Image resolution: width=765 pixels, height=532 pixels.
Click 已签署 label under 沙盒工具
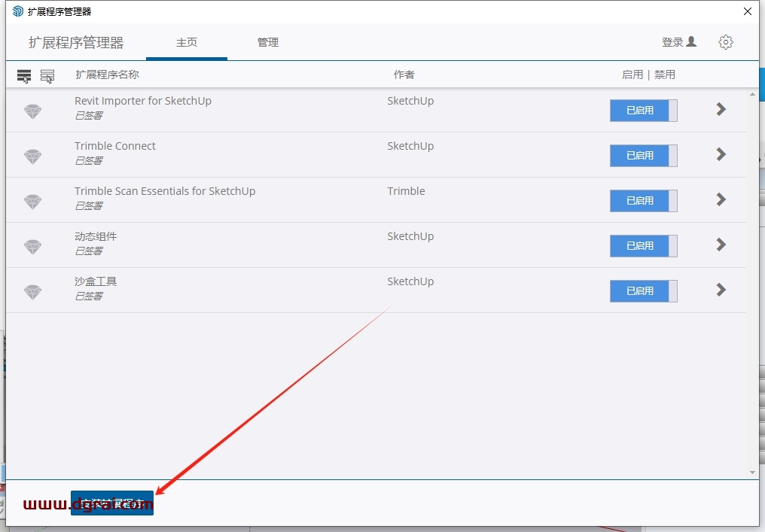[x=89, y=296]
